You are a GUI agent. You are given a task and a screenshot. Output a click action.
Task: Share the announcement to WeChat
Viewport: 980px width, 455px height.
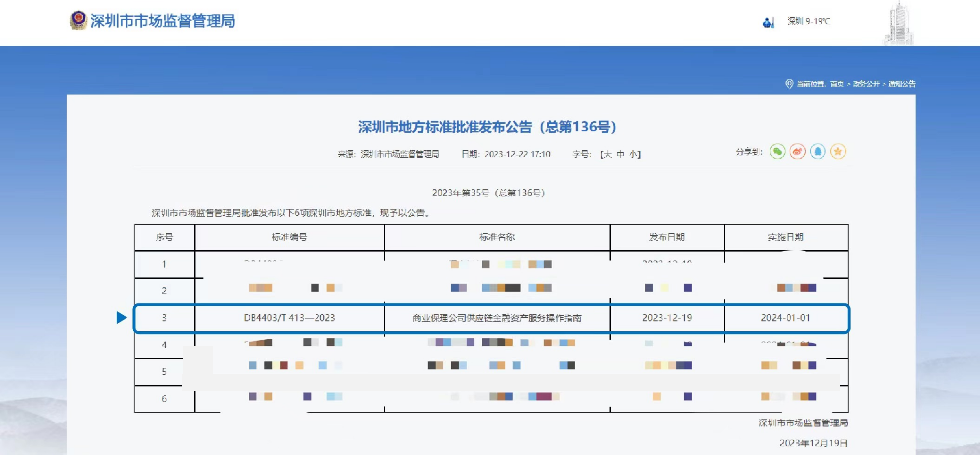click(777, 152)
